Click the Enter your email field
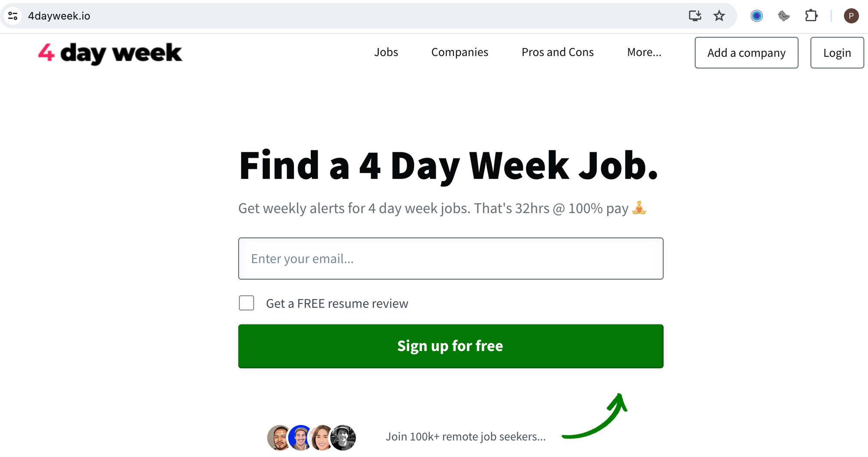Image resolution: width=868 pixels, height=457 pixels. [450, 258]
